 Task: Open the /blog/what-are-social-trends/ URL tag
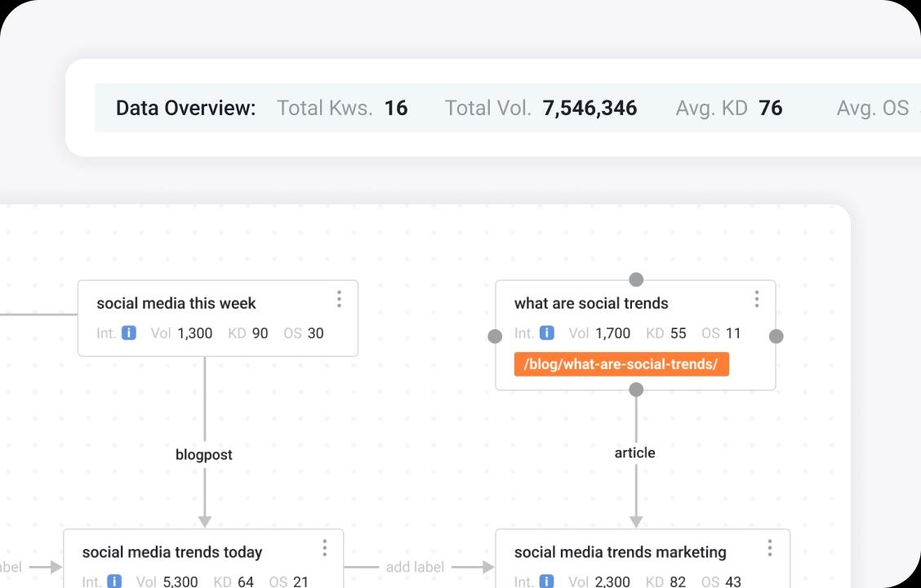point(621,364)
